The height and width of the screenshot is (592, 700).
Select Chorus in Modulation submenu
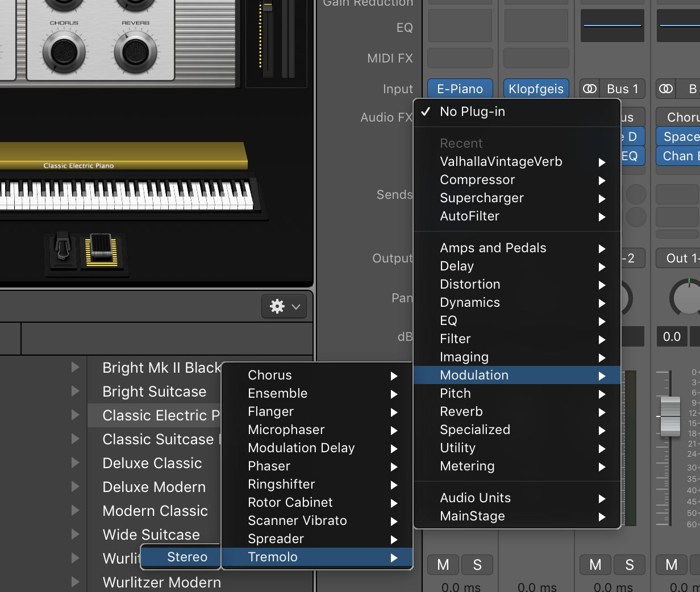[316, 376]
